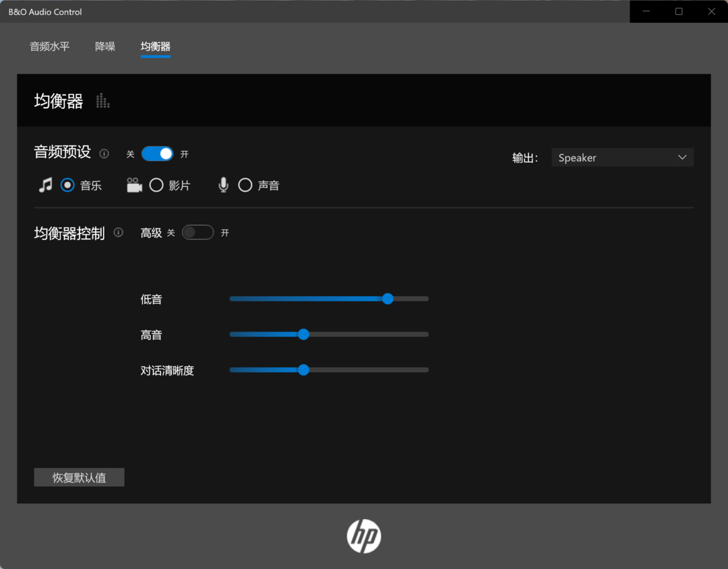Click the info icon next to 均衡器控制
Screen dimensions: 728x569
(x=119, y=233)
